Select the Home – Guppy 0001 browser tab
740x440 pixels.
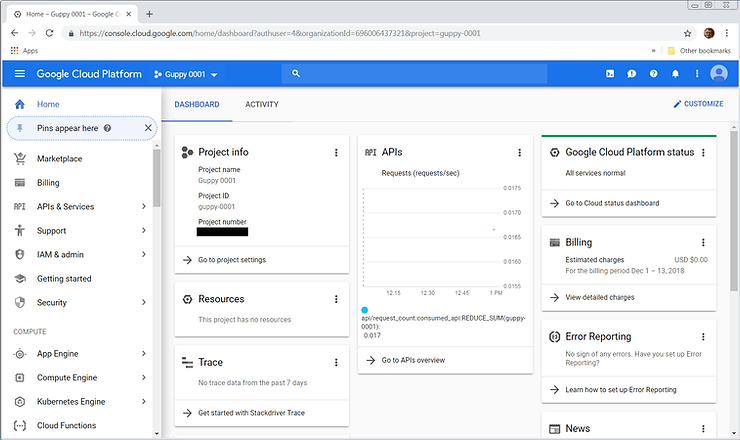coord(73,14)
